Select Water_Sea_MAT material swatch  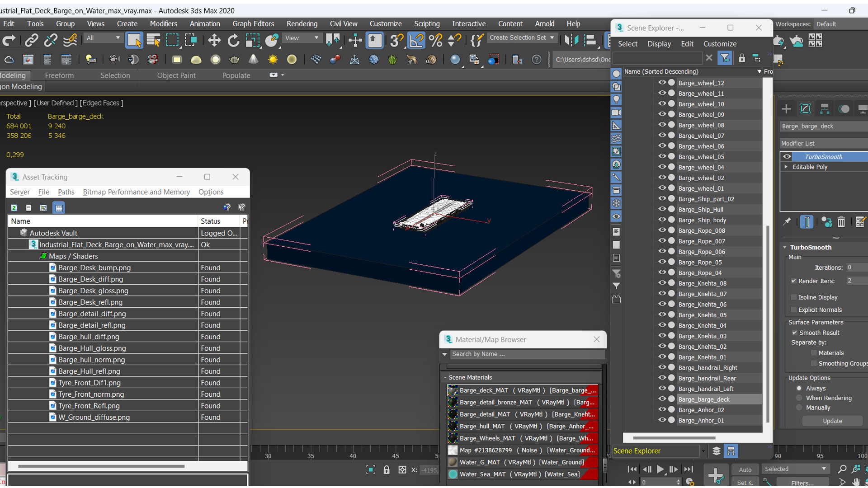tap(453, 474)
